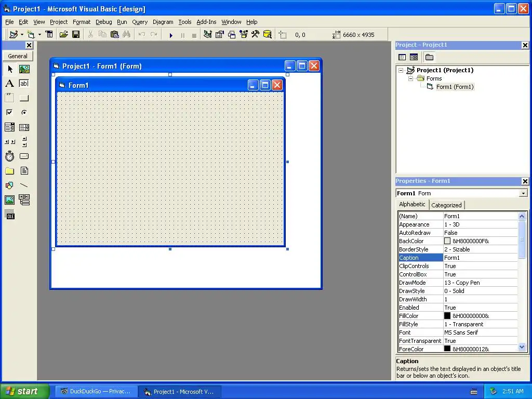Select the CommandButton control tool
The image size is (532, 399).
(x=24, y=98)
